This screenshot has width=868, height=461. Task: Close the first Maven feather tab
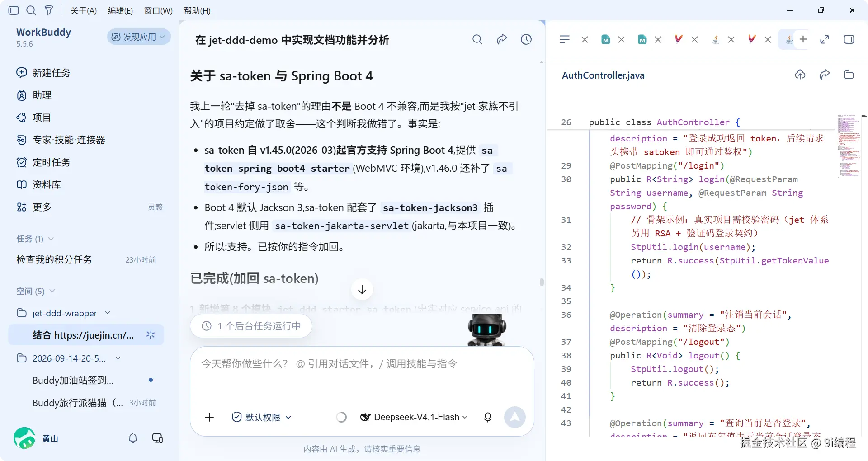click(x=695, y=40)
